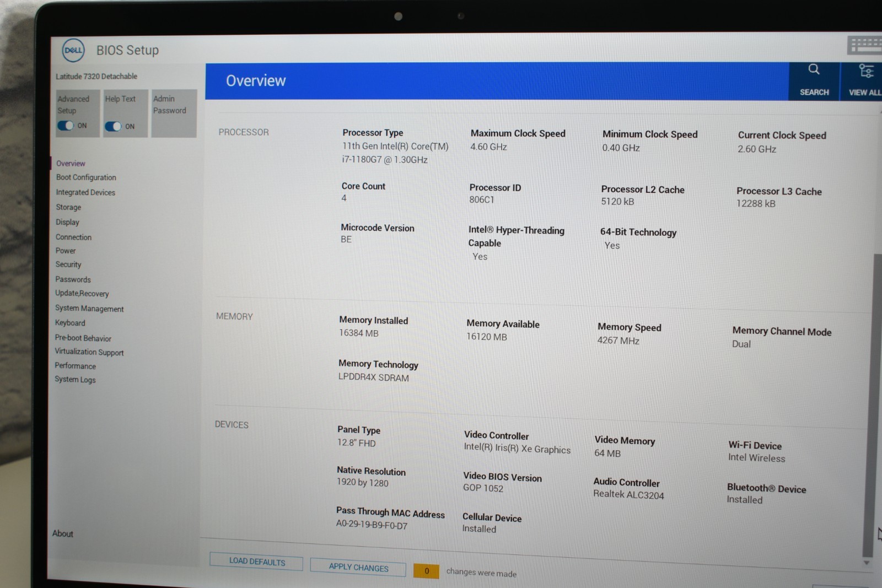
Task: Open the Connection section
Action: point(73,237)
